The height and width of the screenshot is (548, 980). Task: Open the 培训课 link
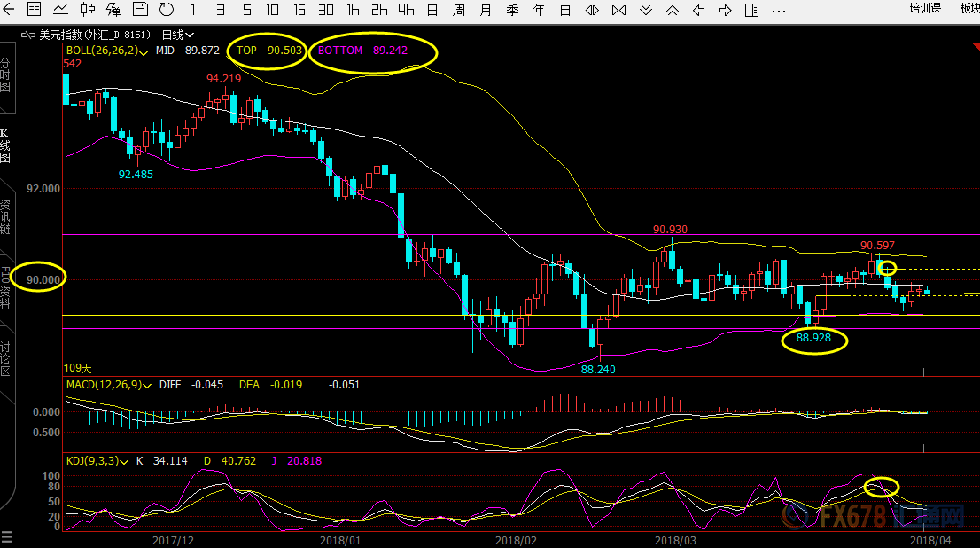pyautogui.click(x=925, y=8)
